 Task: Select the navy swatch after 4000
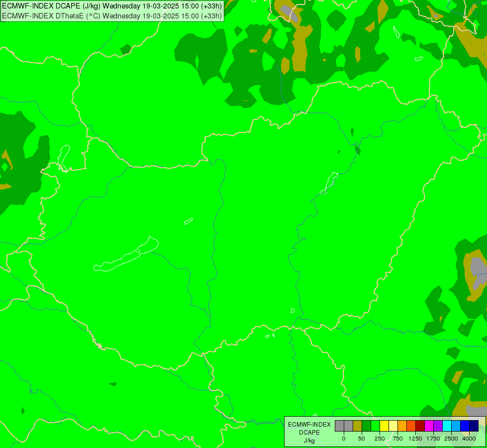(x=474, y=426)
